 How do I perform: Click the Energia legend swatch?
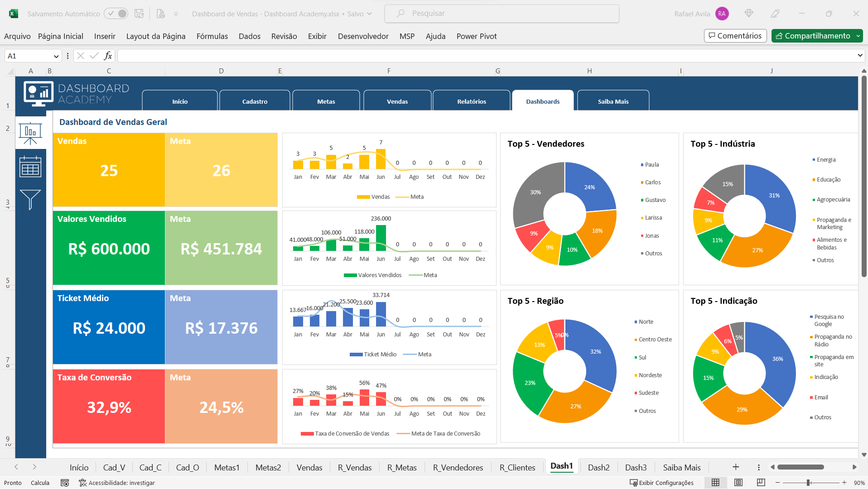pos(814,160)
